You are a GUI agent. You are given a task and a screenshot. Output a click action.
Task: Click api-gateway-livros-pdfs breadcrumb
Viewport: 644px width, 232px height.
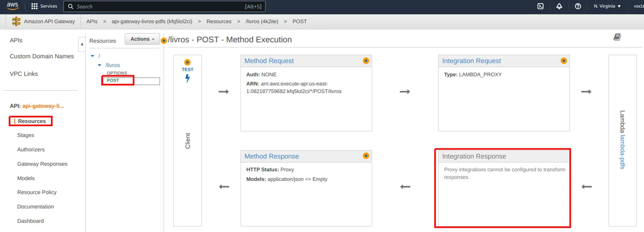152,22
